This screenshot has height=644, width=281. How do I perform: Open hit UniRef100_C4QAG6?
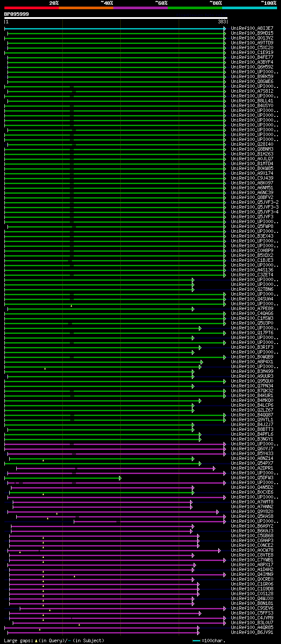pos(252,313)
